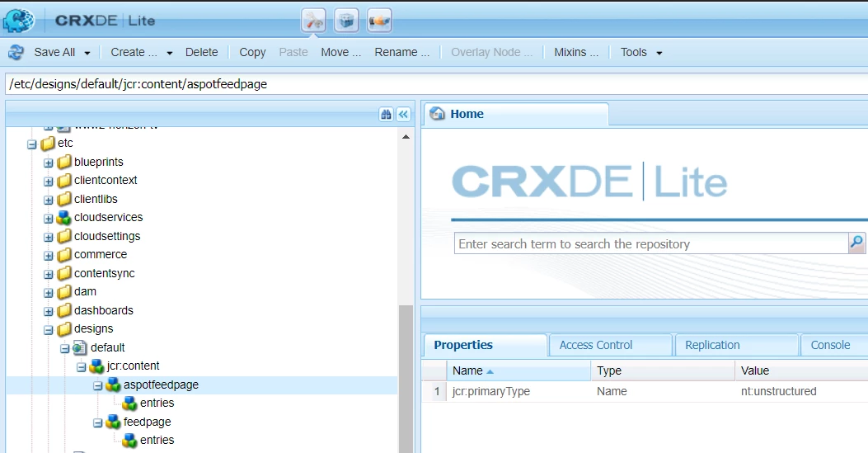Focus the repository search term field
Screen dimensions: 868x453
tap(651, 243)
